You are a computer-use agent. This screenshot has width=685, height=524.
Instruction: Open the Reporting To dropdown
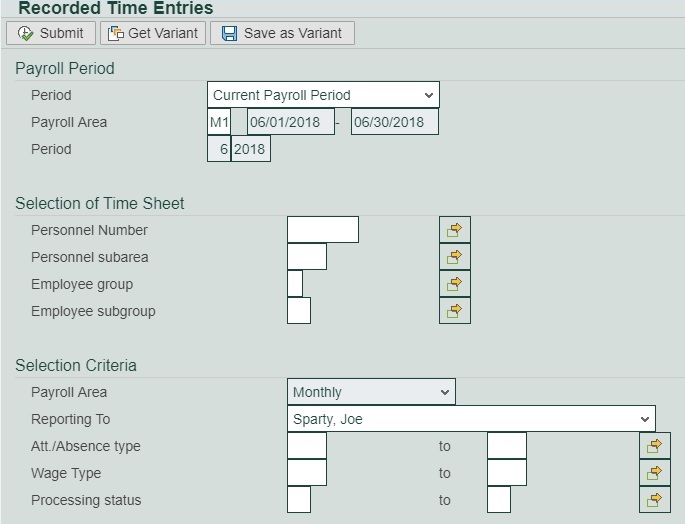pos(471,419)
